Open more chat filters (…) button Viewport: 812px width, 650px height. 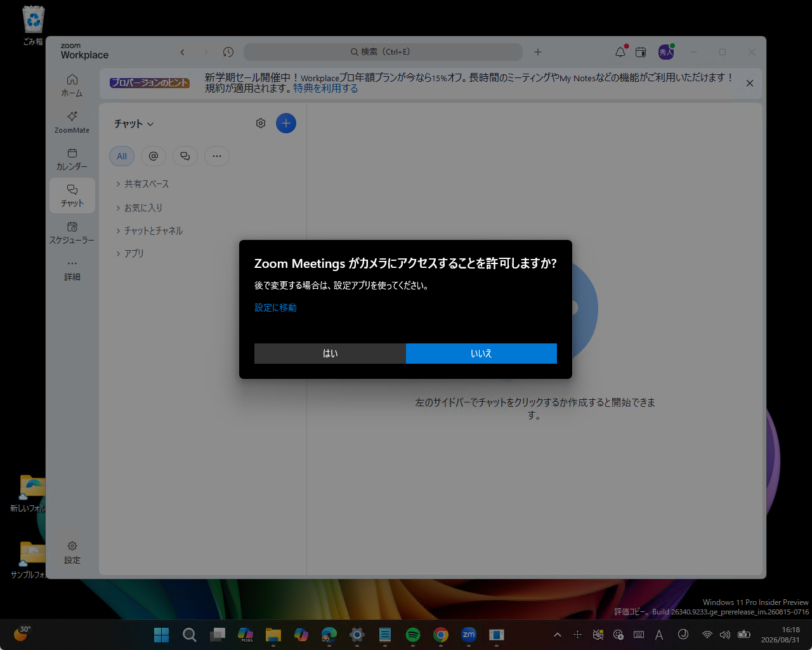[217, 156]
